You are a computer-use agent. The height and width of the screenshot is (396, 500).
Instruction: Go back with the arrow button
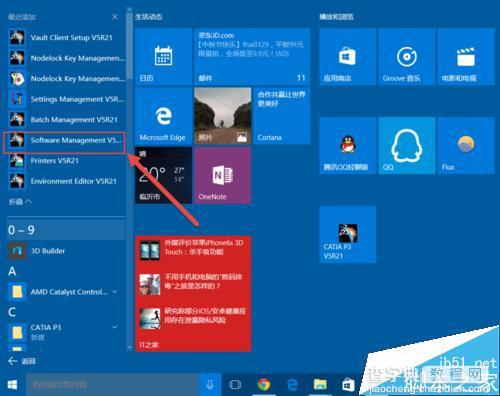coord(13,361)
